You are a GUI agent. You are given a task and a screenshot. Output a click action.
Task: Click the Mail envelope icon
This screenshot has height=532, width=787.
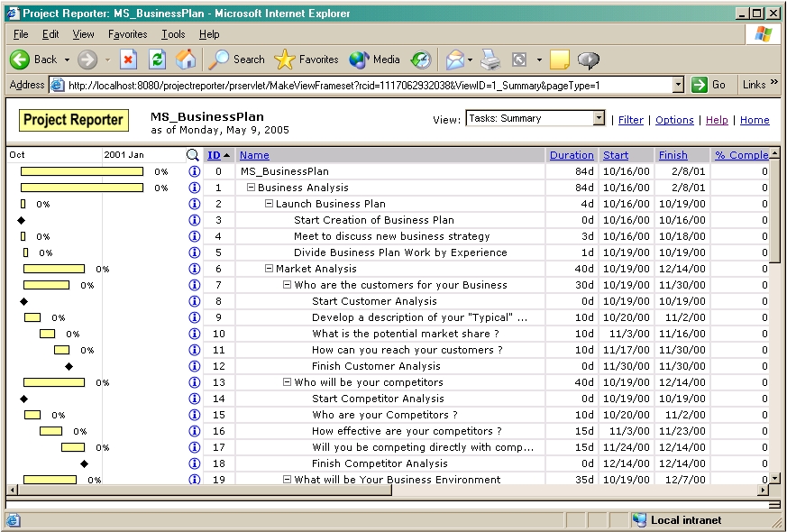point(454,60)
